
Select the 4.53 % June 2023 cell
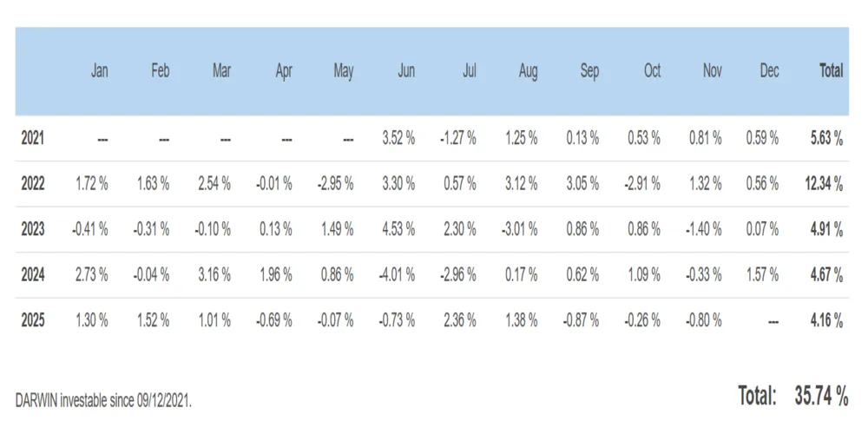click(x=398, y=229)
